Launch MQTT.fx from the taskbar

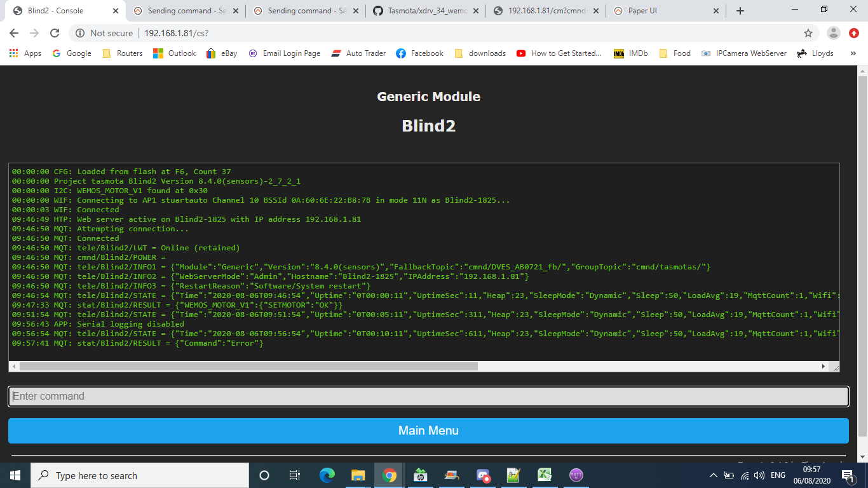[x=576, y=475]
